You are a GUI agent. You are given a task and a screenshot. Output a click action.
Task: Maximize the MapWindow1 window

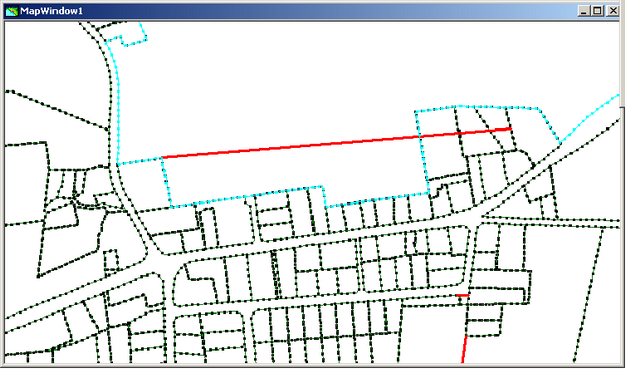pyautogui.click(x=597, y=11)
